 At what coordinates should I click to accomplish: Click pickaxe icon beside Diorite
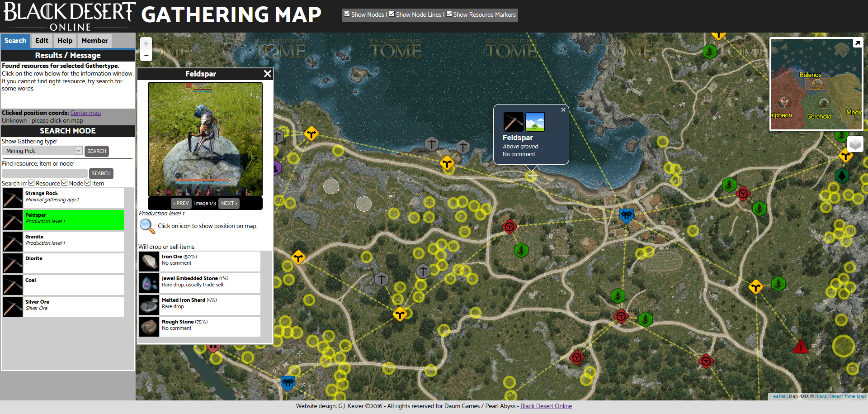[13, 263]
